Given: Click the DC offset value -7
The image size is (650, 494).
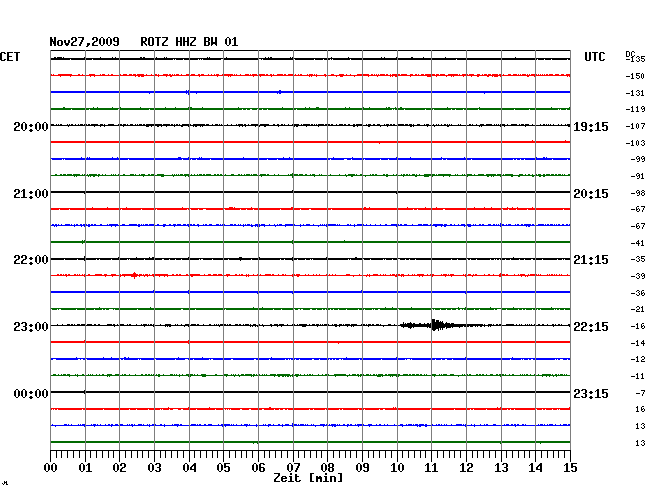Looking at the screenshot, I should coord(640,393).
